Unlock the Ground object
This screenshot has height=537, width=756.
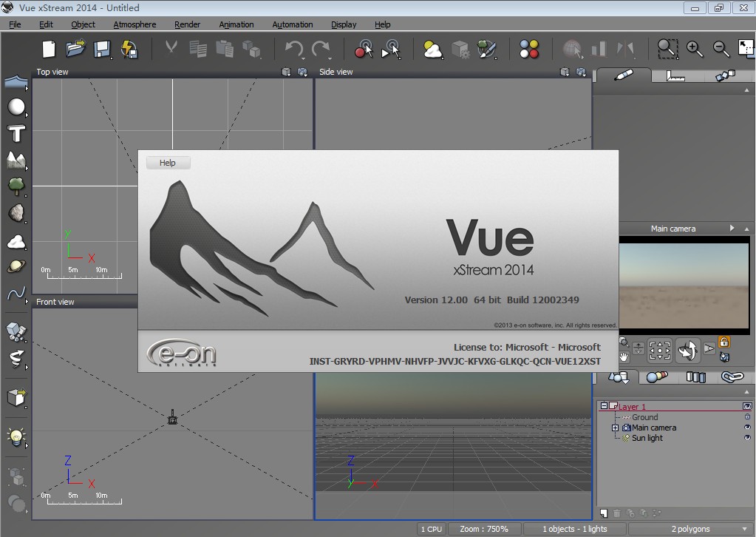click(746, 416)
